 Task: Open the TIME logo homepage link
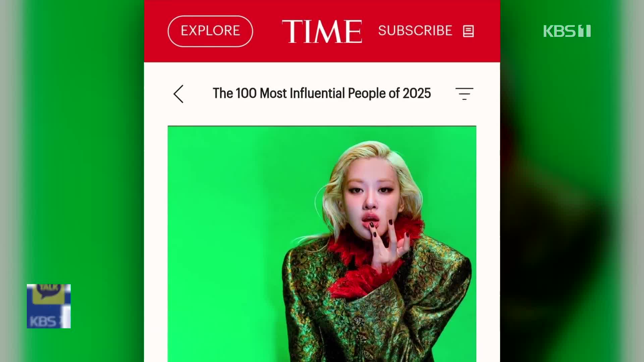click(x=322, y=31)
